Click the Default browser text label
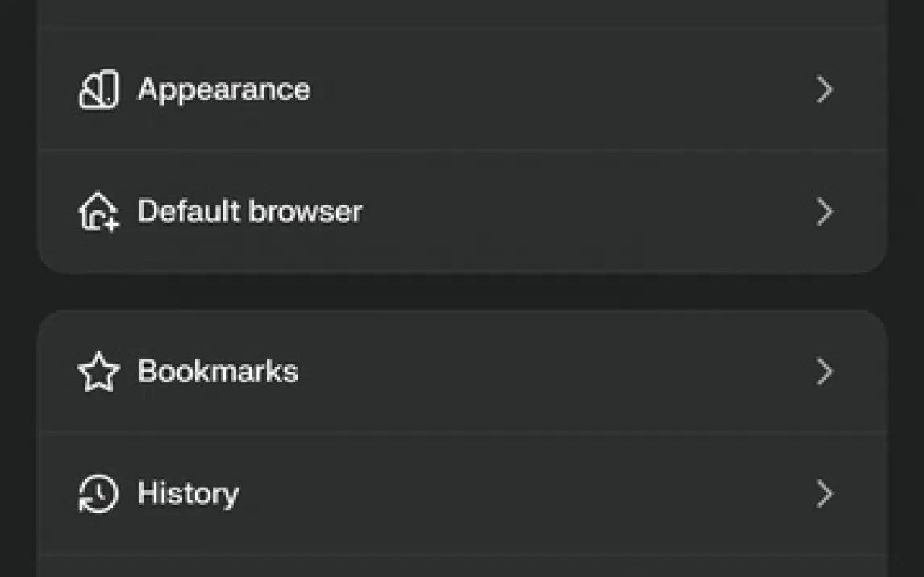This screenshot has width=924, height=577. click(249, 212)
